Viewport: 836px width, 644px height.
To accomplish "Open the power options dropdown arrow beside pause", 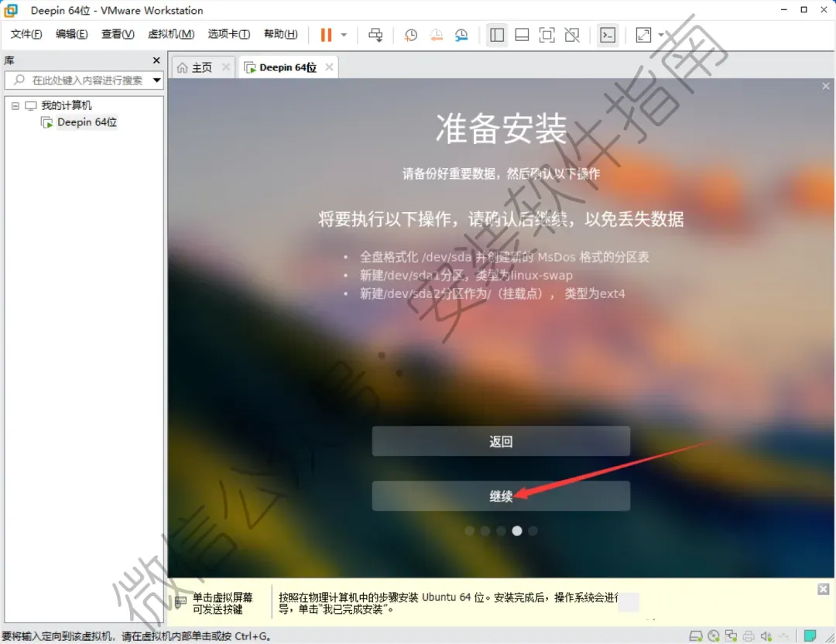I will pos(344,35).
